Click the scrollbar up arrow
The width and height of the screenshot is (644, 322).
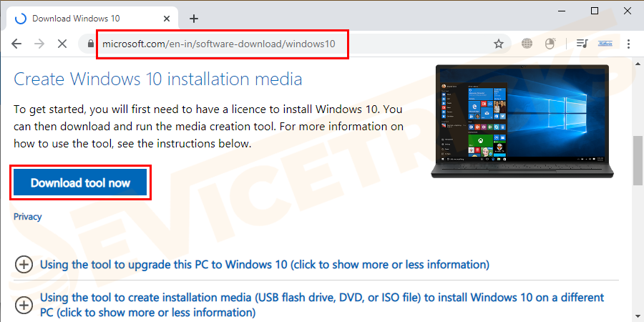point(638,63)
